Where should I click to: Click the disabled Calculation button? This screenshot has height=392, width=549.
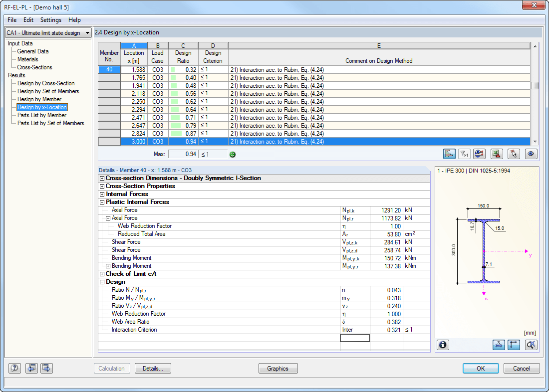click(111, 369)
